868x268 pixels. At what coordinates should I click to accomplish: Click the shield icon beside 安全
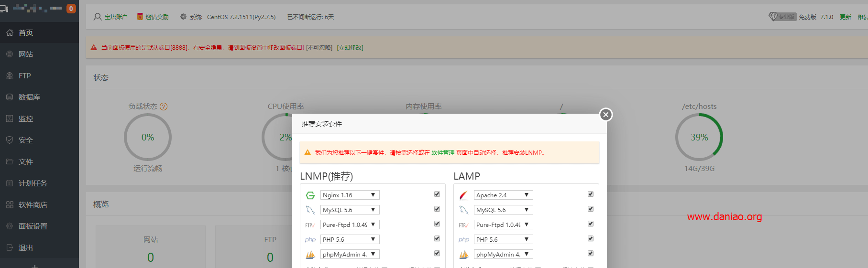pos(10,140)
